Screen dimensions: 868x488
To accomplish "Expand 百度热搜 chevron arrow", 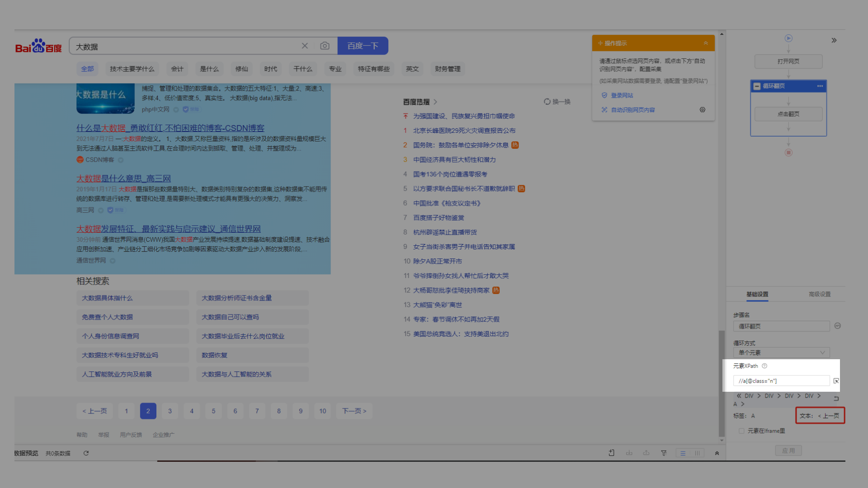I will point(435,102).
